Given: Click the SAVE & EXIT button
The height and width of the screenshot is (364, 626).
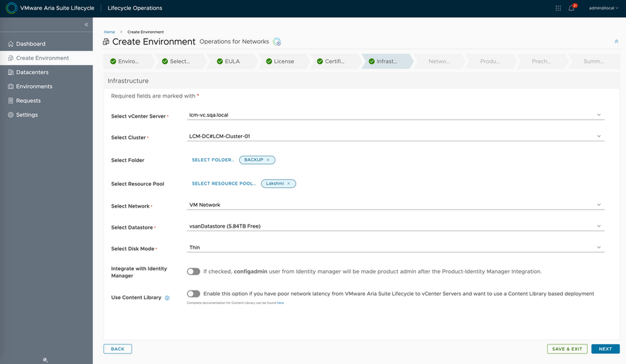Looking at the screenshot, I should click(567, 349).
